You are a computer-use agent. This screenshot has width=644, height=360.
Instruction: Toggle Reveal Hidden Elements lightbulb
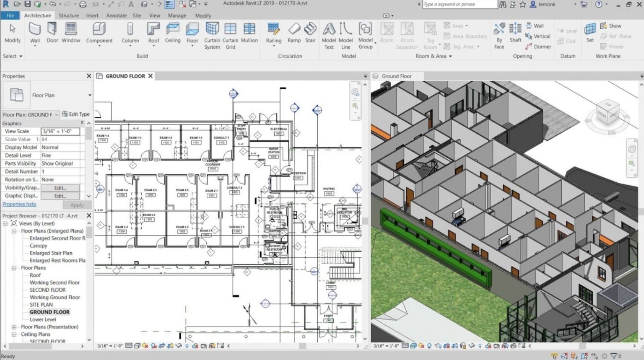pos(187,346)
